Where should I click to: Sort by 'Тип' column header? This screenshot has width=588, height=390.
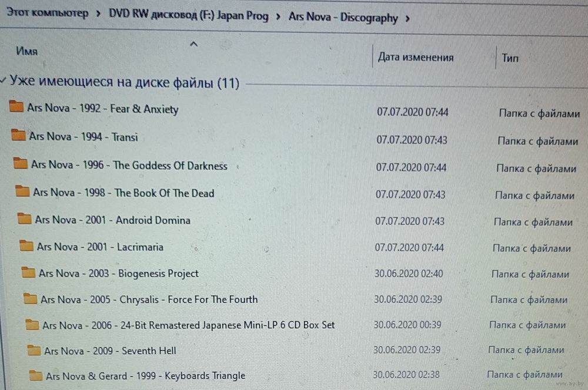[510, 58]
